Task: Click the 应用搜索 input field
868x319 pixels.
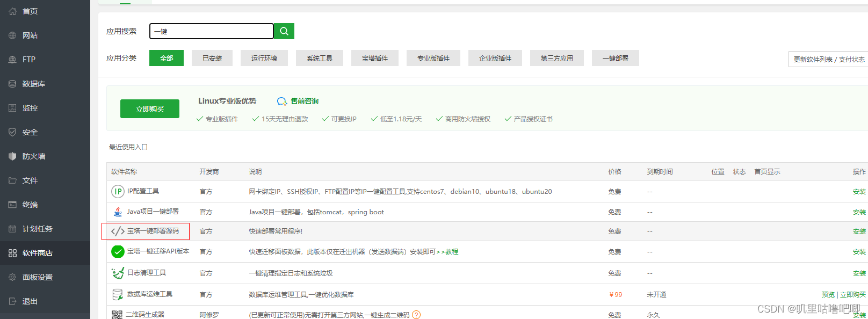Action: [212, 31]
